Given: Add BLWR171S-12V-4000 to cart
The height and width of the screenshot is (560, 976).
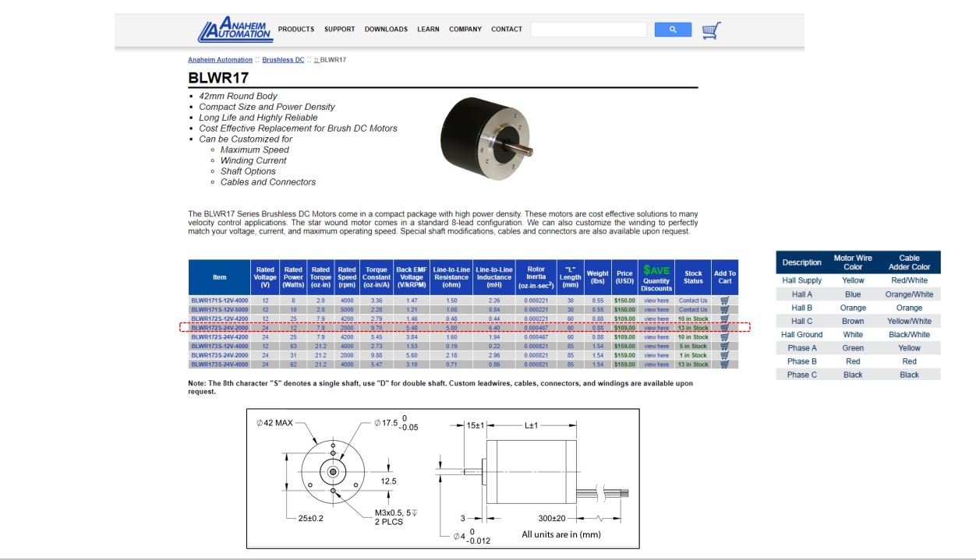Looking at the screenshot, I should click(x=725, y=301).
